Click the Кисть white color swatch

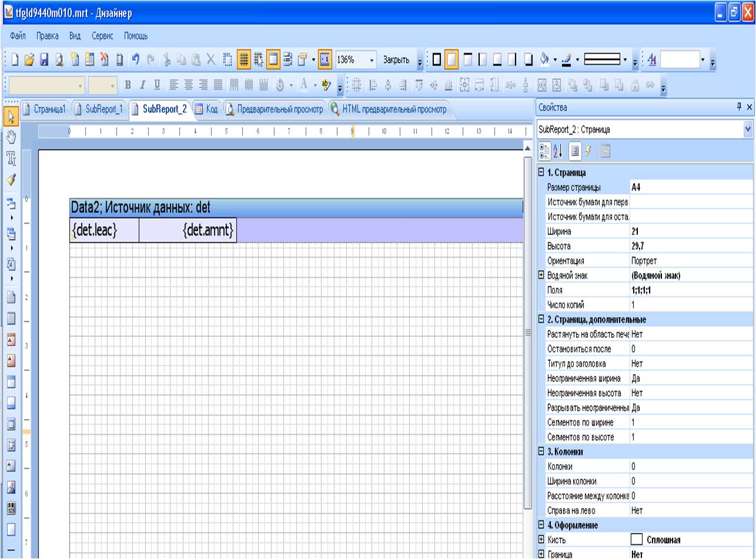tap(638, 540)
